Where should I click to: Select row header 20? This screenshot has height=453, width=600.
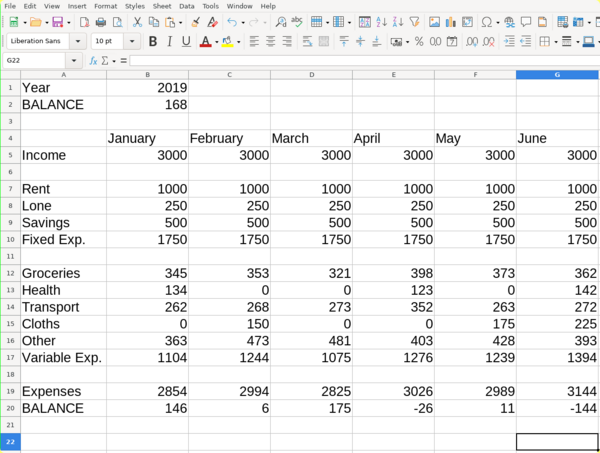coord(10,408)
